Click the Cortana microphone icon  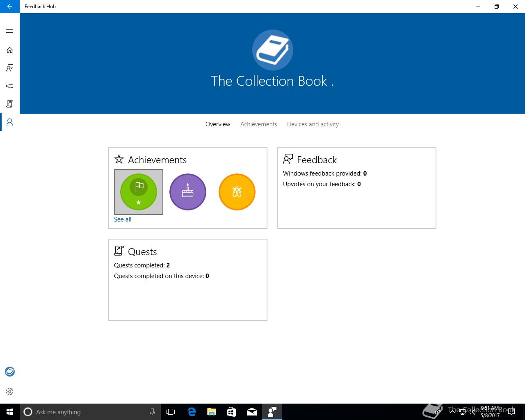click(152, 412)
